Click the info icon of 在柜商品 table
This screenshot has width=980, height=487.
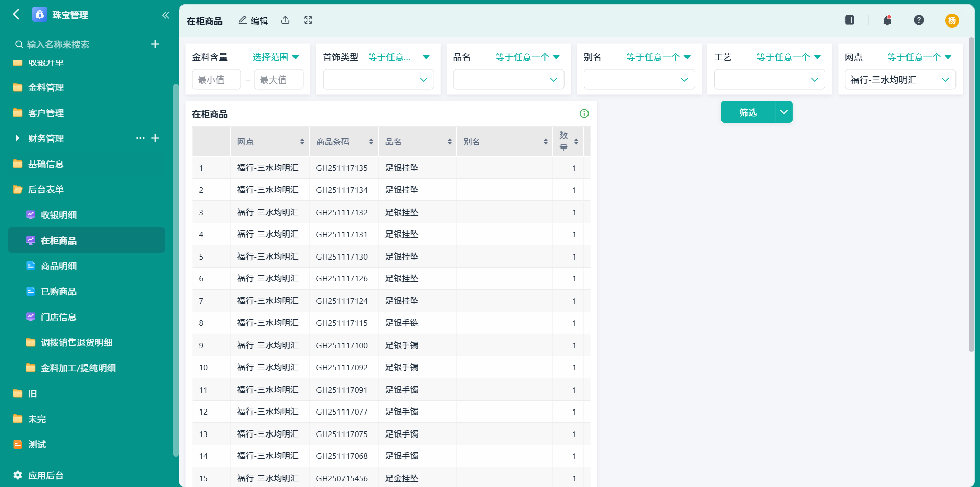coord(584,113)
